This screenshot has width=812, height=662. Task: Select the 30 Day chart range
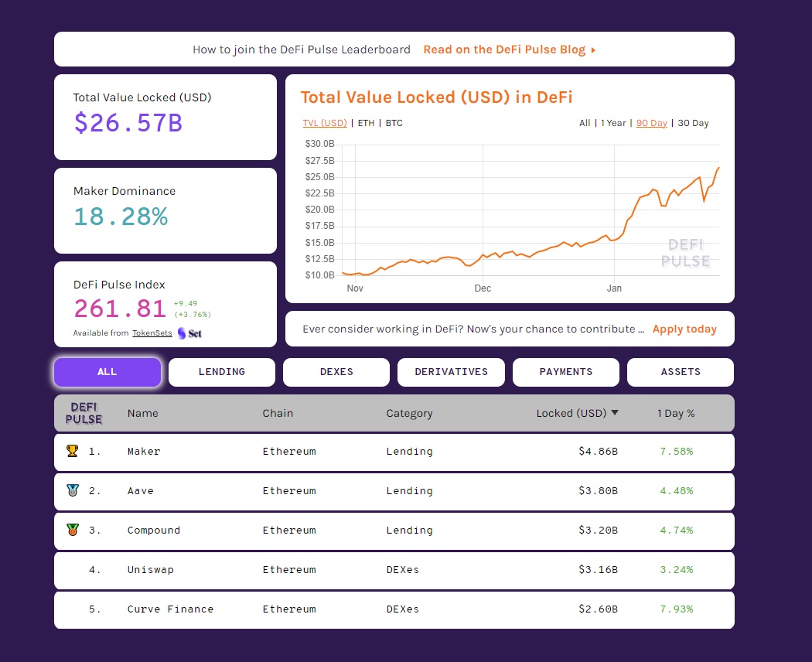tap(693, 123)
